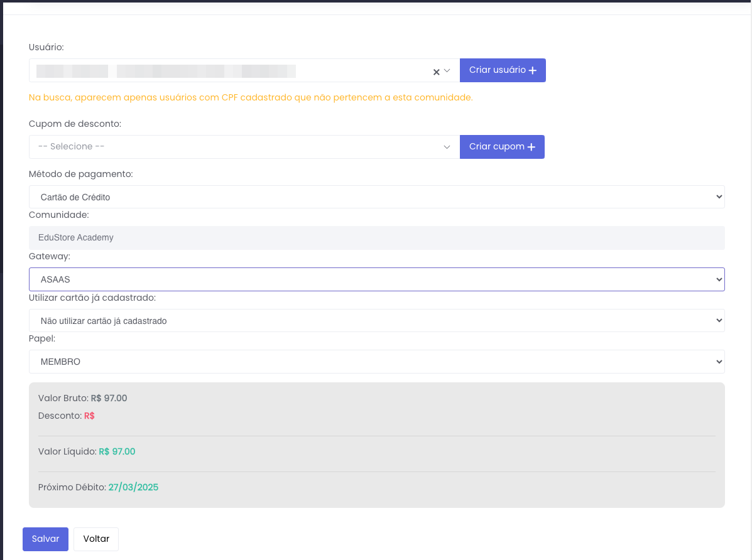Screen dimensions: 752x560
Task: Click the Próximo Débito date 27/03/2025
Action: (133, 487)
